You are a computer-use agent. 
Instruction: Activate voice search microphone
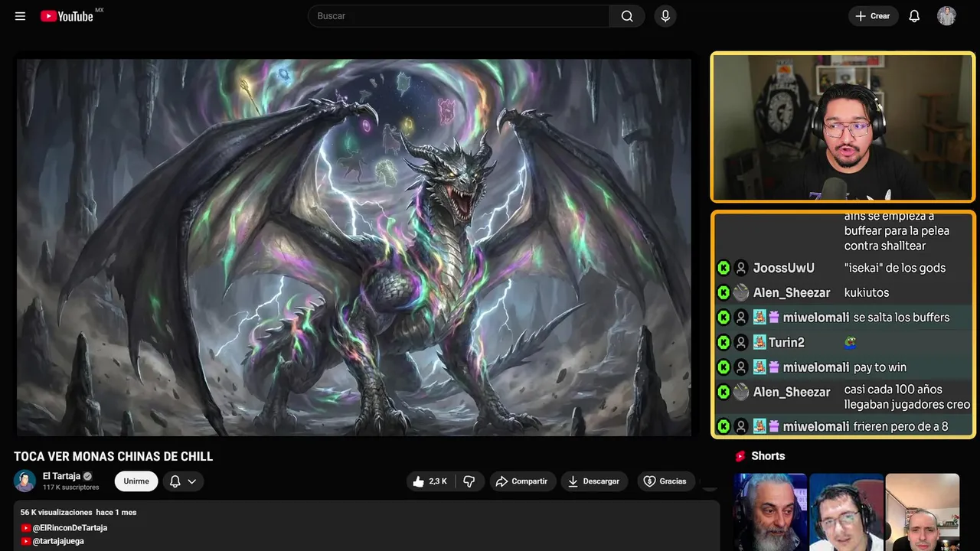[x=665, y=16]
